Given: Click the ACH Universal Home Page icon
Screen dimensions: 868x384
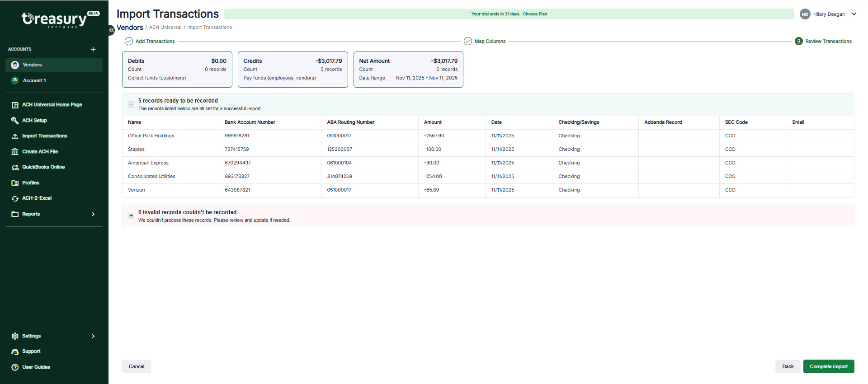Looking at the screenshot, I should [x=15, y=105].
